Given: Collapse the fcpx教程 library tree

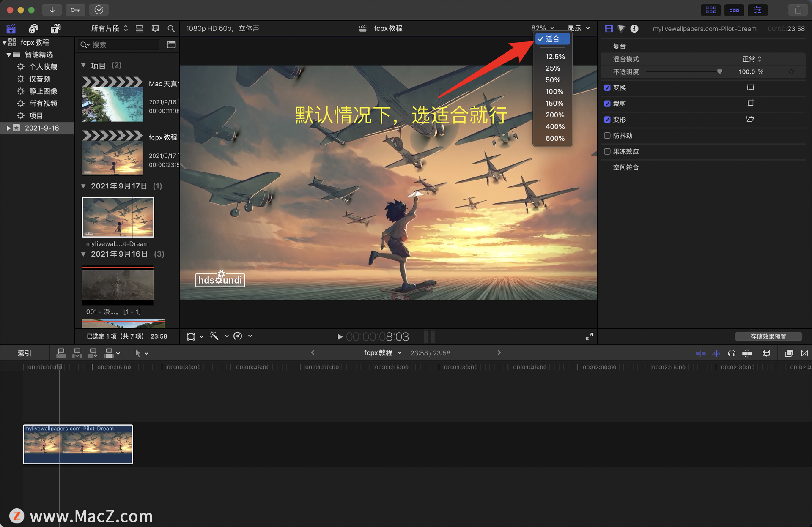Looking at the screenshot, I should [x=4, y=42].
